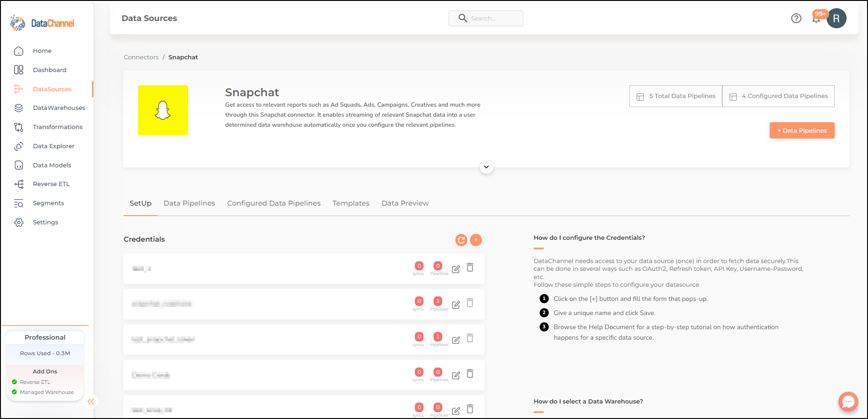Click pipelines count badge in second credential row
The height and width of the screenshot is (419, 868).
[438, 301]
